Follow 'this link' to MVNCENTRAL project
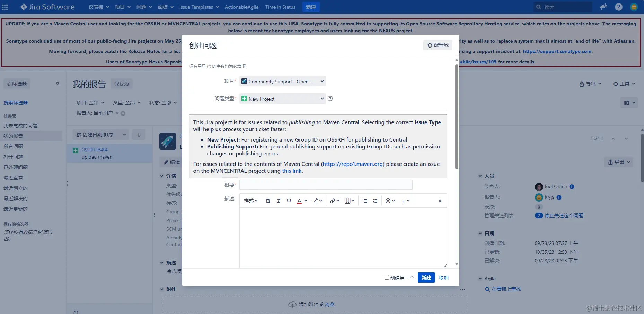 click(292, 171)
